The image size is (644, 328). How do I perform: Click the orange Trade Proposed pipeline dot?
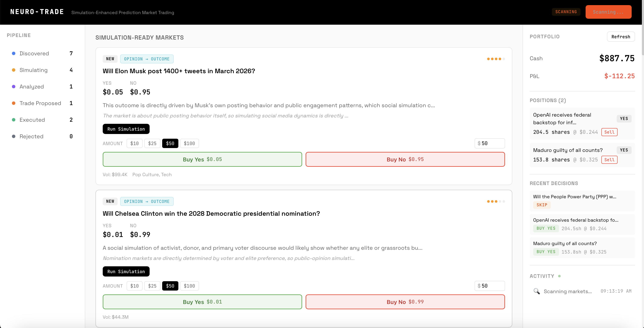14,103
